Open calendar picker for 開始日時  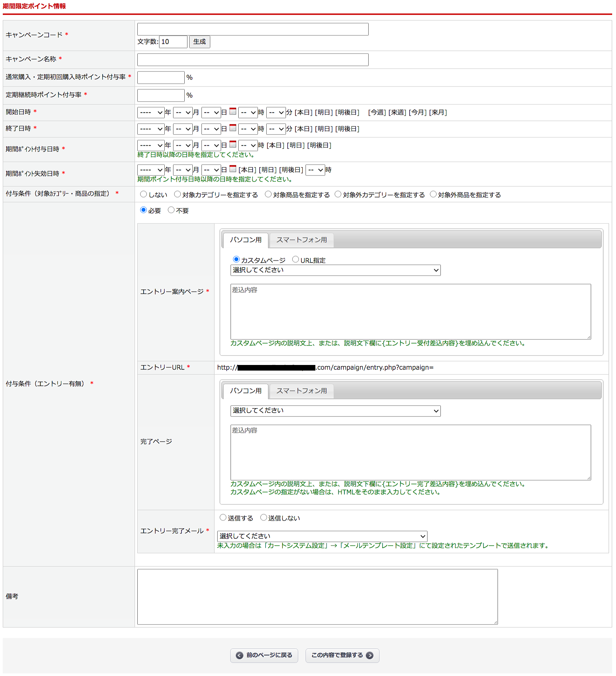pyautogui.click(x=233, y=112)
